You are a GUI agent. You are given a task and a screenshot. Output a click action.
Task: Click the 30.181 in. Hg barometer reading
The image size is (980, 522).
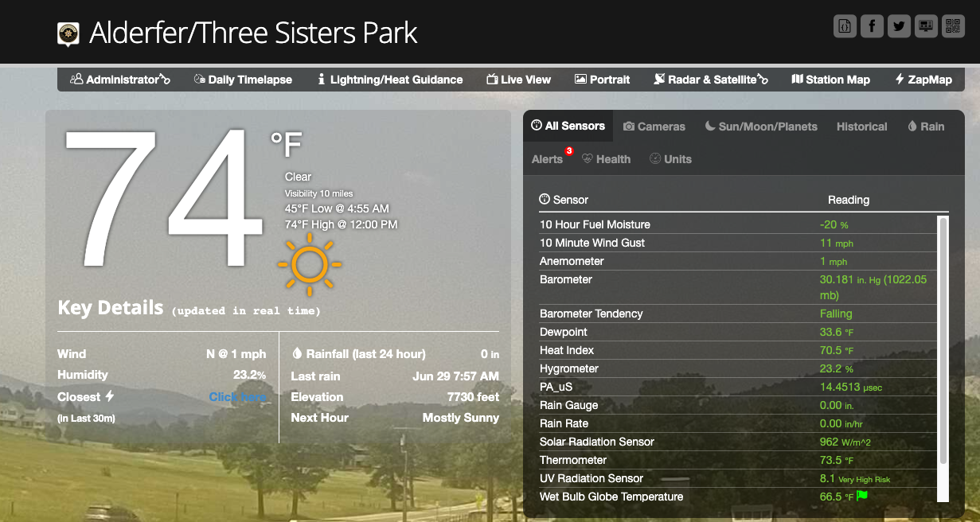click(x=873, y=287)
